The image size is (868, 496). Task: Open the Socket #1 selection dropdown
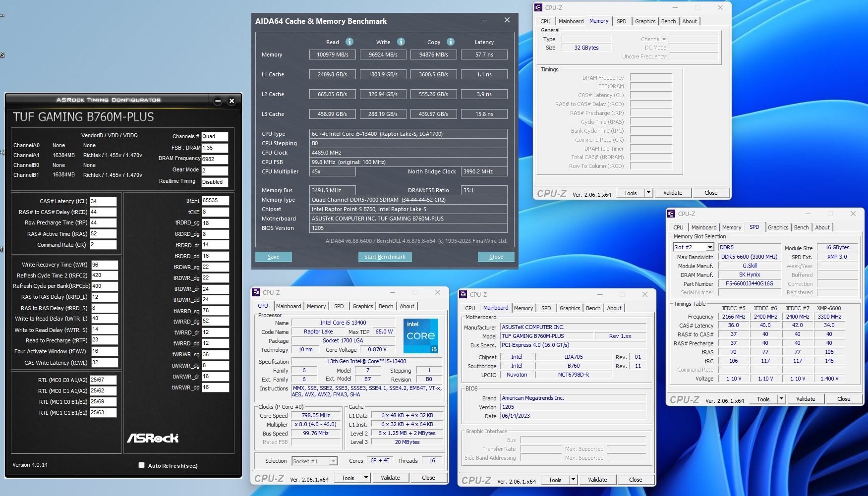click(x=333, y=461)
